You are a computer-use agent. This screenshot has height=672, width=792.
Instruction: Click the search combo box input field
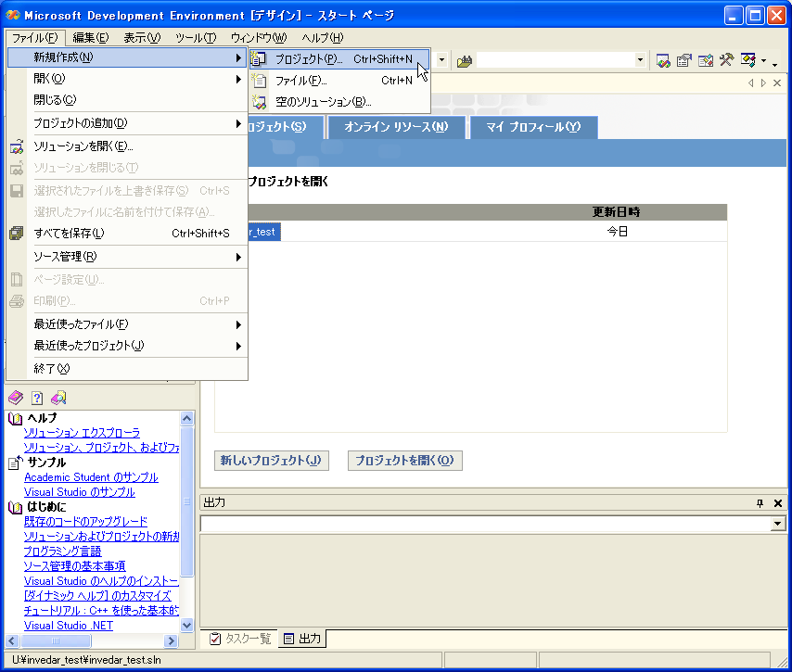[x=556, y=60]
